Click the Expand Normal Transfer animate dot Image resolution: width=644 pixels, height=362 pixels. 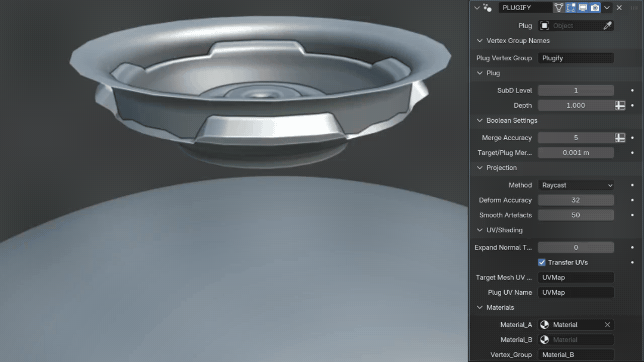[632, 247]
